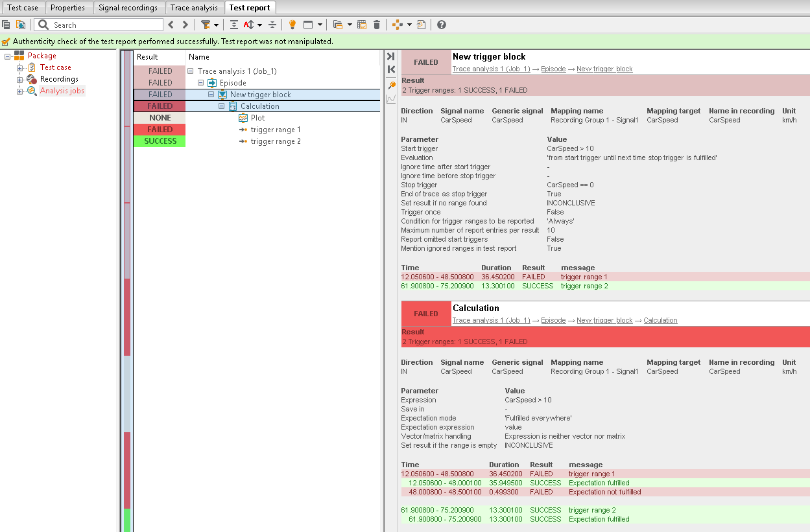The height and width of the screenshot is (532, 810).
Task: Expand the Test case package node
Action: coord(19,67)
